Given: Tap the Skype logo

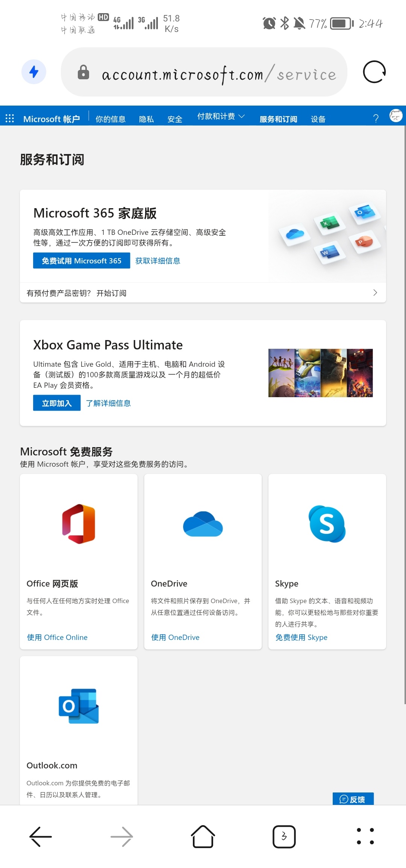Looking at the screenshot, I should coord(327,524).
